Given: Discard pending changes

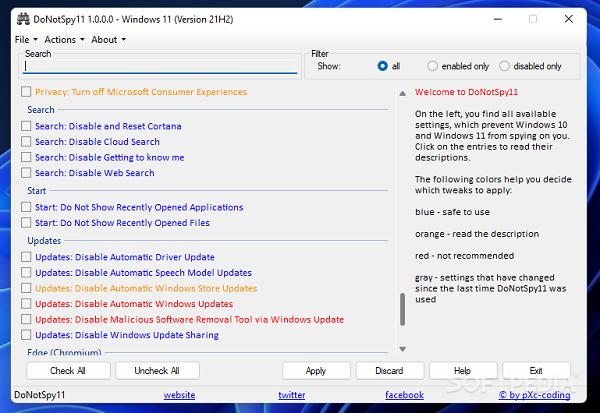Looking at the screenshot, I should (x=390, y=371).
